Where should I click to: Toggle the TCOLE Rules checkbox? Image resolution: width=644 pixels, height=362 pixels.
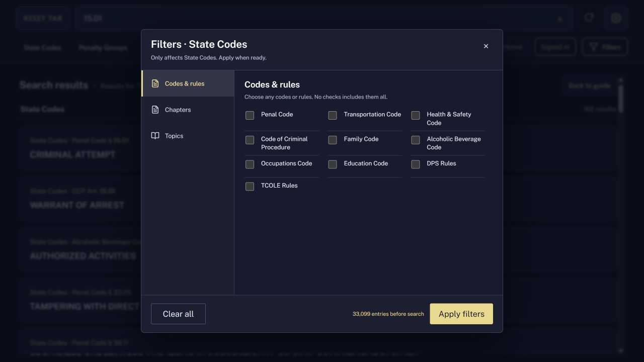pos(250,187)
